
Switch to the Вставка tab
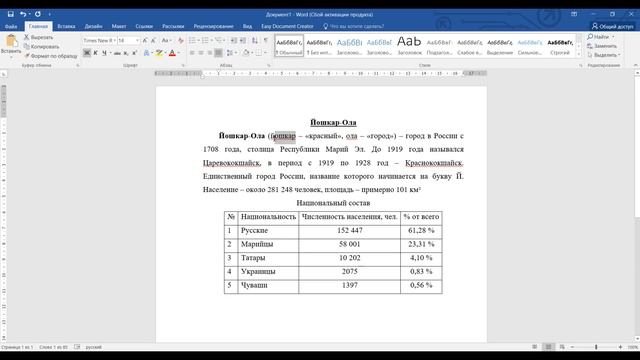point(66,26)
